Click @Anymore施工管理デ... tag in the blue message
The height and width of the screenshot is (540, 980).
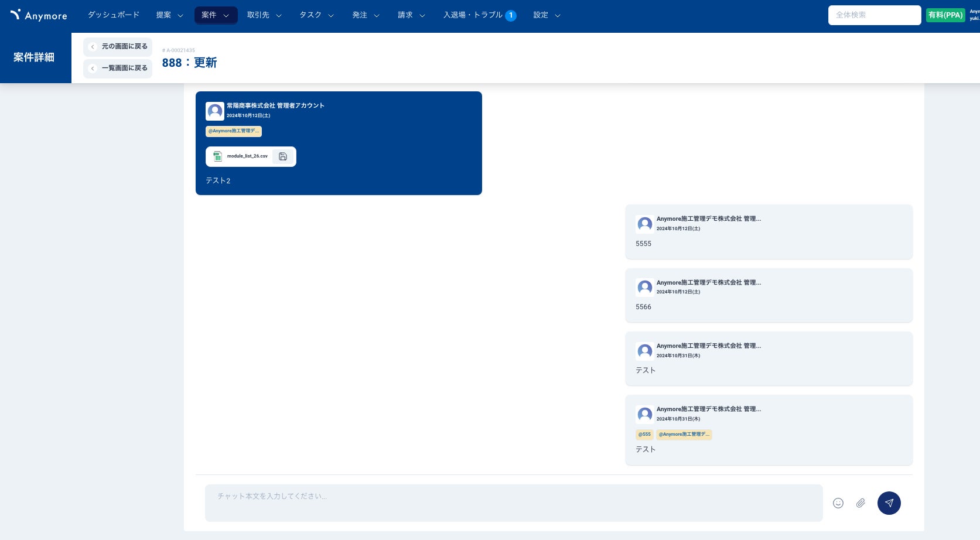[234, 131]
